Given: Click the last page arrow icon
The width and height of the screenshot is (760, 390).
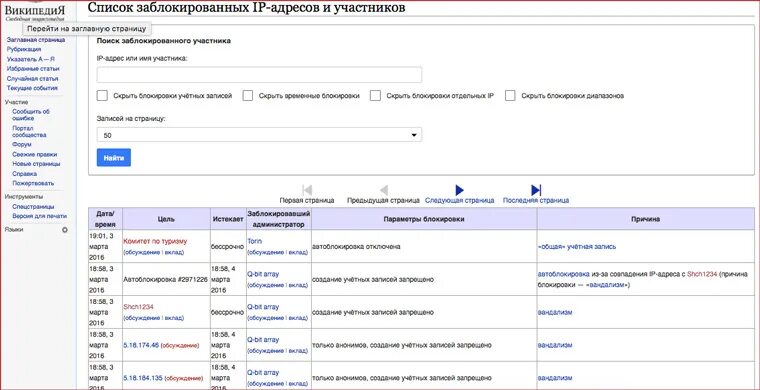Looking at the screenshot, I should [536, 190].
